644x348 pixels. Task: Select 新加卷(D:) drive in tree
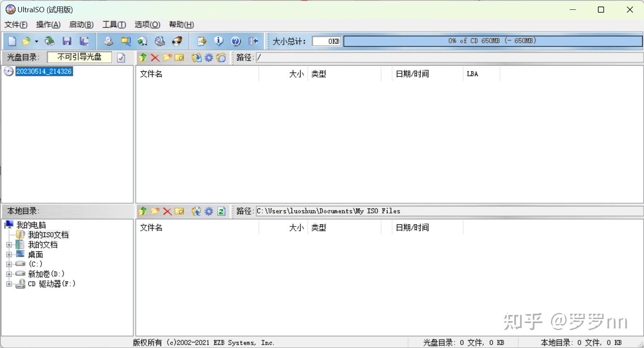pyautogui.click(x=46, y=274)
